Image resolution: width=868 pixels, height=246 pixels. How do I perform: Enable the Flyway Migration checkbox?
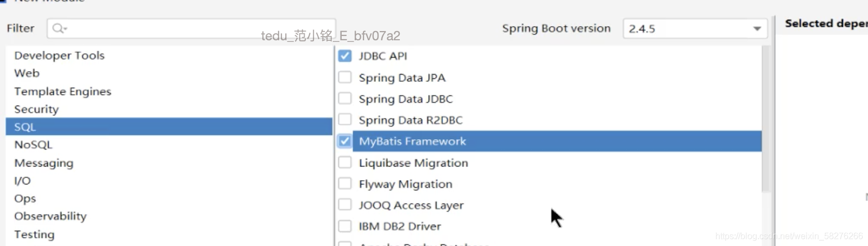pyautogui.click(x=345, y=183)
